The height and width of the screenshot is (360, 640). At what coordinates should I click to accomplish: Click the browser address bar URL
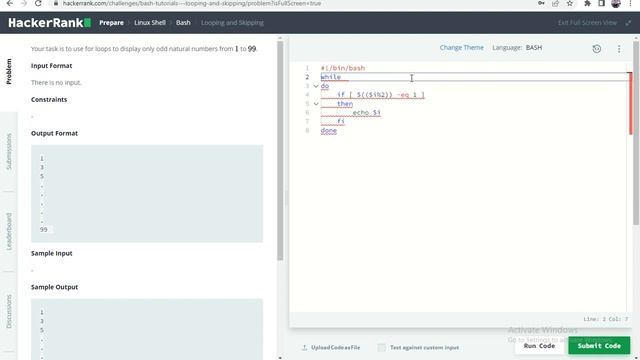pyautogui.click(x=192, y=3)
